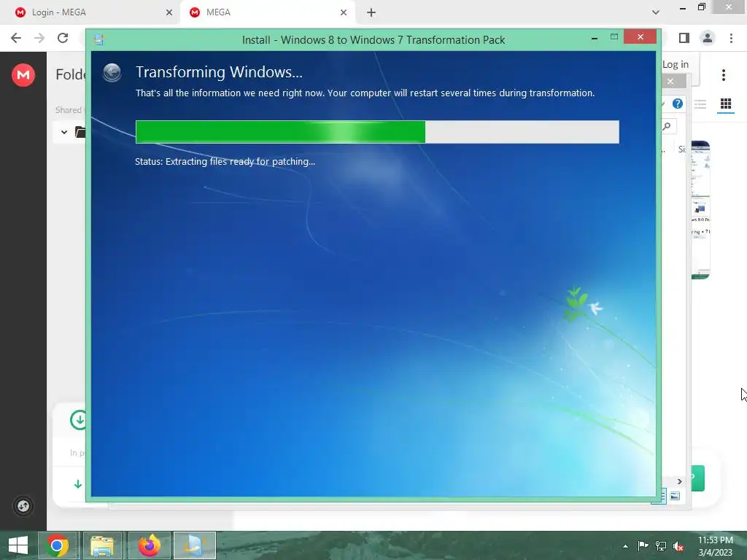Click the muted volume tray icon
Screen dimensions: 747x560
[x=678, y=546]
